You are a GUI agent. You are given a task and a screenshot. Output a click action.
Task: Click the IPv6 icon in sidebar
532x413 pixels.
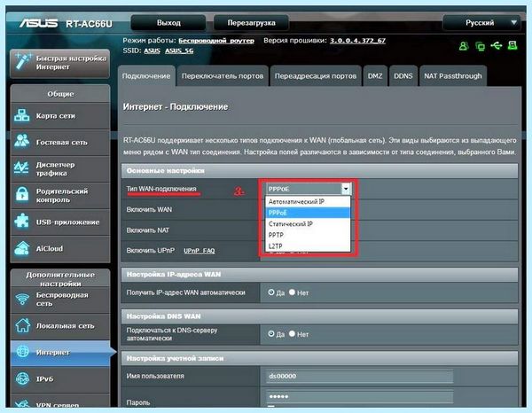tap(22, 378)
